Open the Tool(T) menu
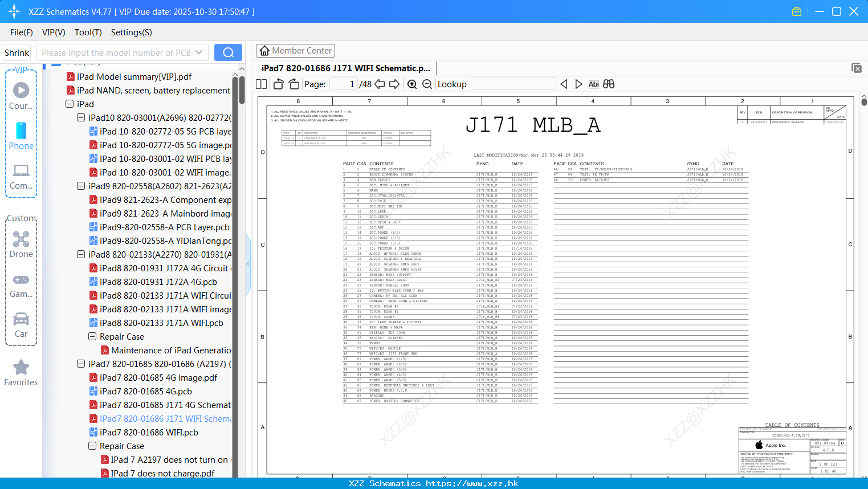868x489 pixels. pyautogui.click(x=88, y=32)
